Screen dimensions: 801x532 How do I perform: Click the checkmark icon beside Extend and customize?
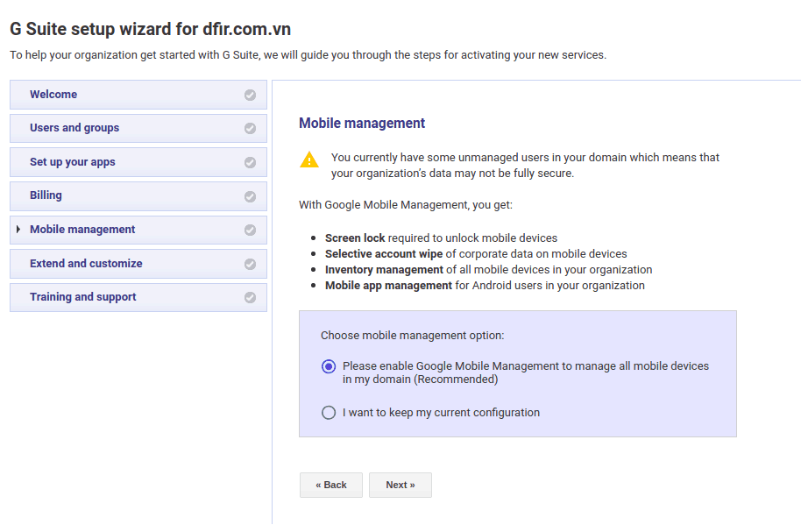point(250,264)
